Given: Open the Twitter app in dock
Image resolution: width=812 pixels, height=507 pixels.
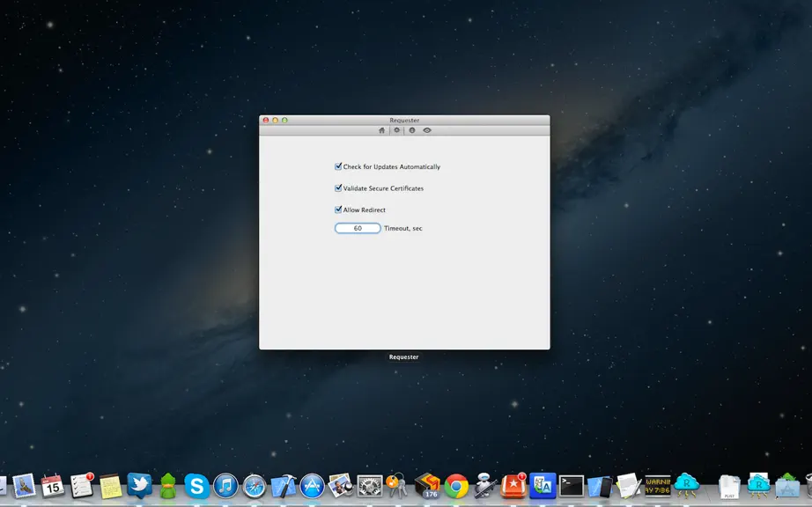Looking at the screenshot, I should coord(139,485).
